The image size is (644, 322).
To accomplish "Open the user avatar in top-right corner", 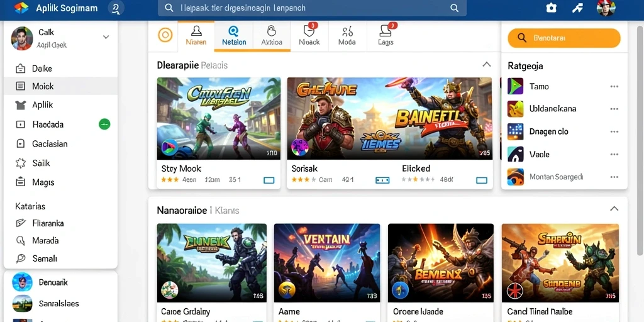I will (606, 8).
